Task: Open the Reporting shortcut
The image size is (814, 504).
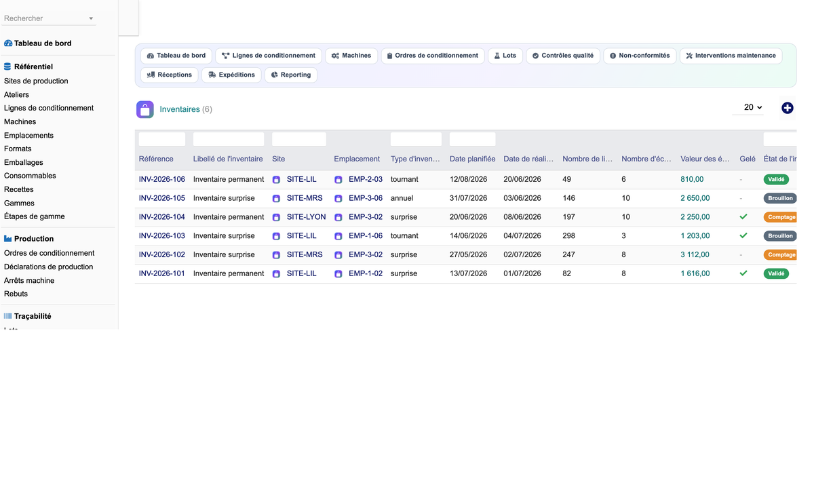Action: [291, 75]
